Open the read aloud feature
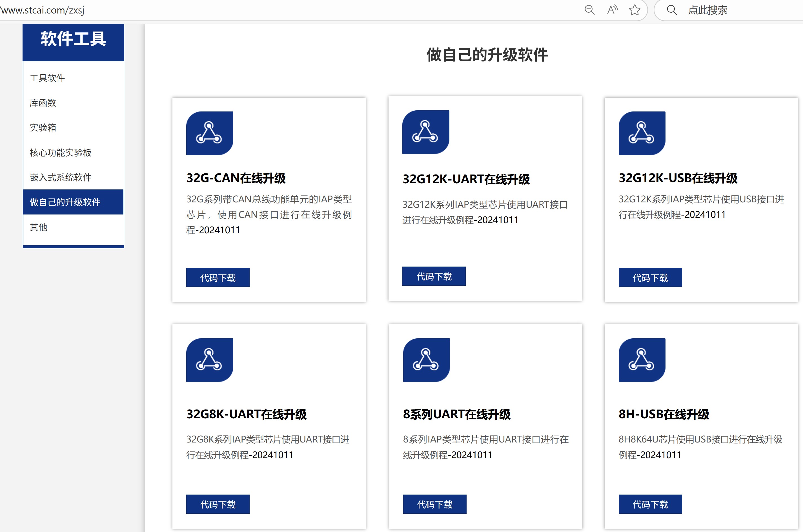The height and width of the screenshot is (532, 803). point(612,10)
